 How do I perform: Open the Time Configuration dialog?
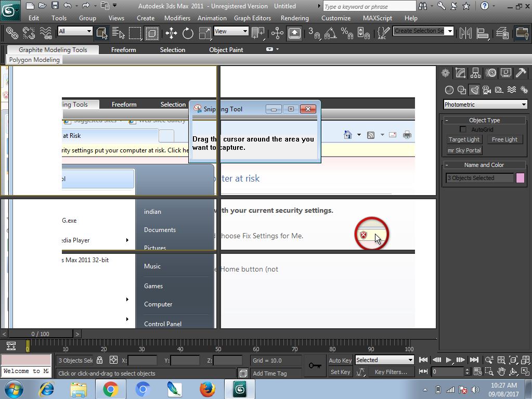point(478,372)
